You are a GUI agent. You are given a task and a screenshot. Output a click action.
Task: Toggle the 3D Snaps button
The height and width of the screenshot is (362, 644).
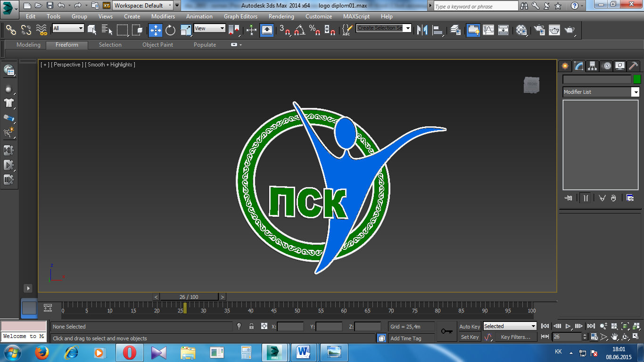click(285, 30)
